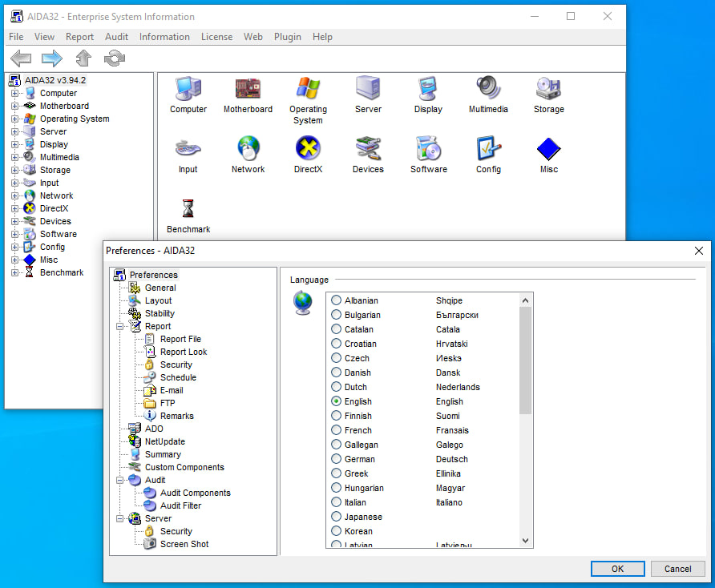
Task: Close the Preferences dialog with X
Action: pyautogui.click(x=699, y=251)
